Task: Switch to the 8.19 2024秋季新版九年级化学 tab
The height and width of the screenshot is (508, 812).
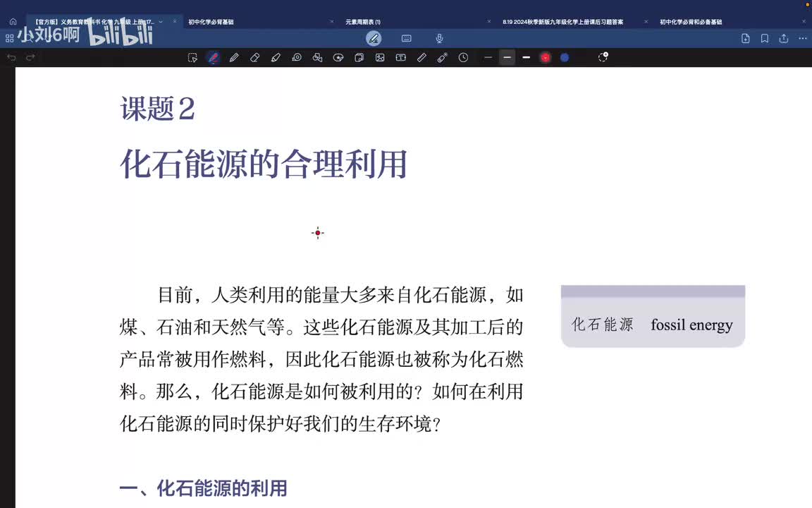Action: 563,22
